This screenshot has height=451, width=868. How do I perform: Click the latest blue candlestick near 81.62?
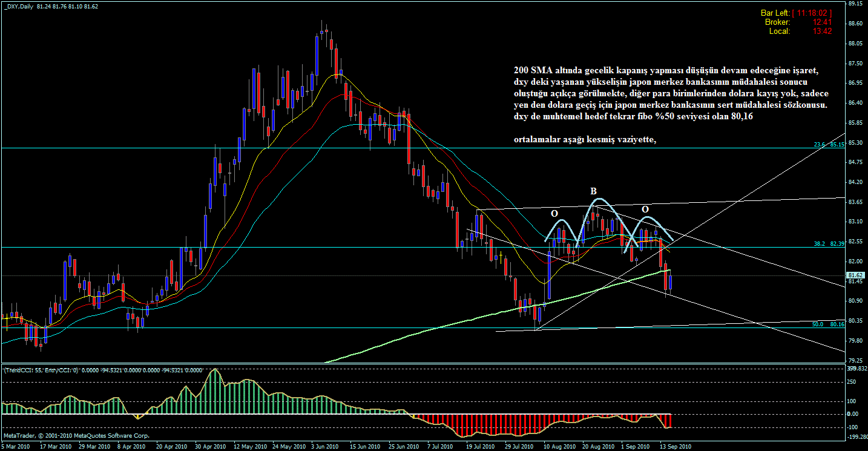[670, 282]
